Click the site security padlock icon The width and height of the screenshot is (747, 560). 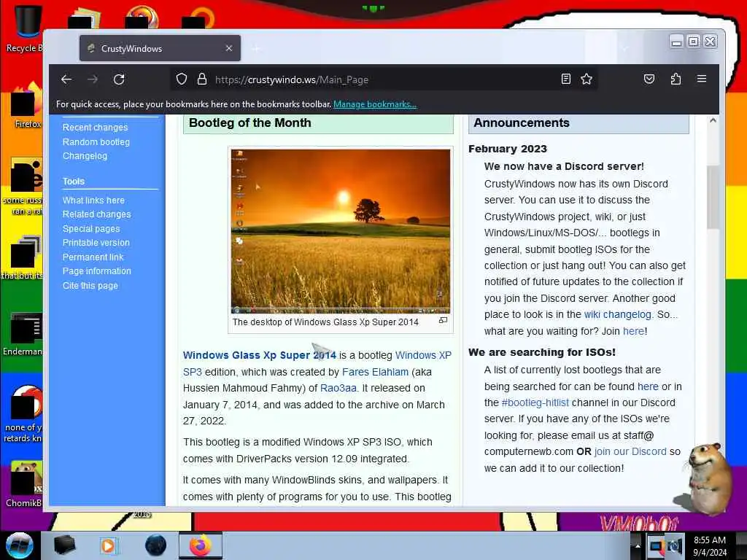(x=202, y=79)
